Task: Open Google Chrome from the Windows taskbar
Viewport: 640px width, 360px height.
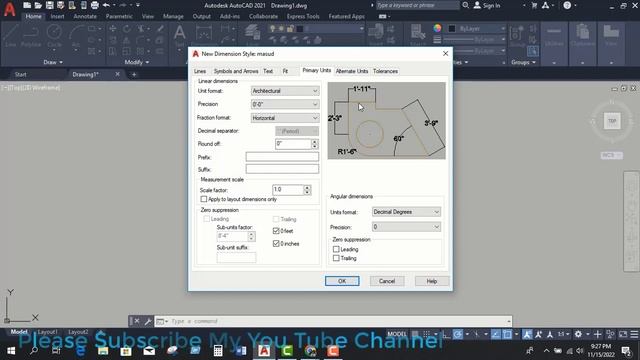Action: [310, 351]
